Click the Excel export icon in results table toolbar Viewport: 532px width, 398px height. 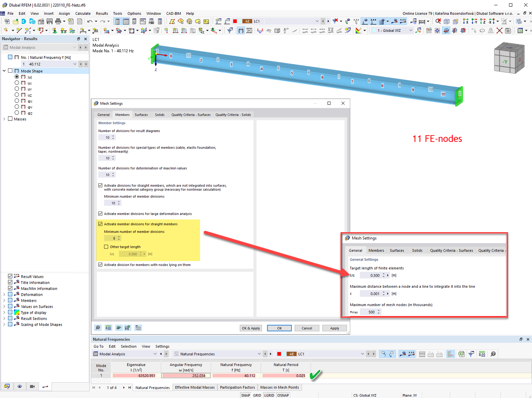point(461,354)
